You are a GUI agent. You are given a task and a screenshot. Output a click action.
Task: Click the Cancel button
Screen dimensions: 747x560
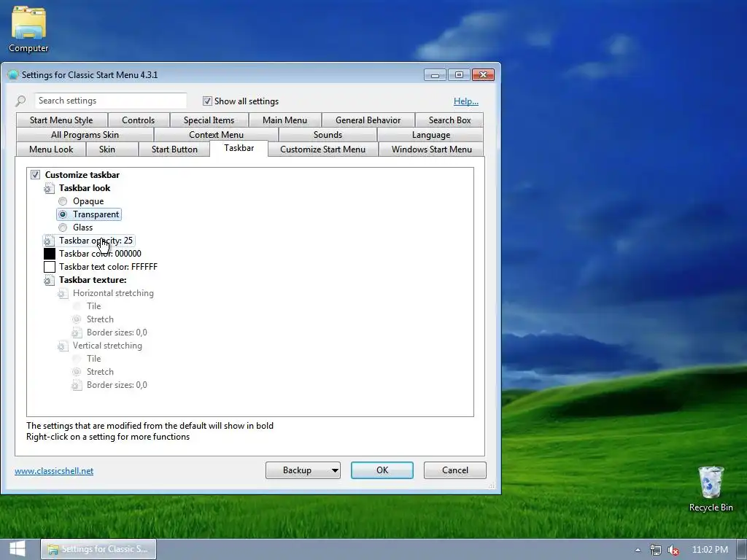pos(455,470)
